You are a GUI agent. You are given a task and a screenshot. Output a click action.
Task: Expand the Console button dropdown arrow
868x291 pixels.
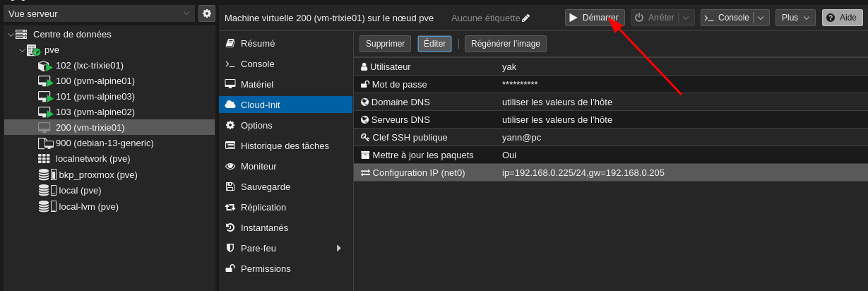[x=761, y=18]
